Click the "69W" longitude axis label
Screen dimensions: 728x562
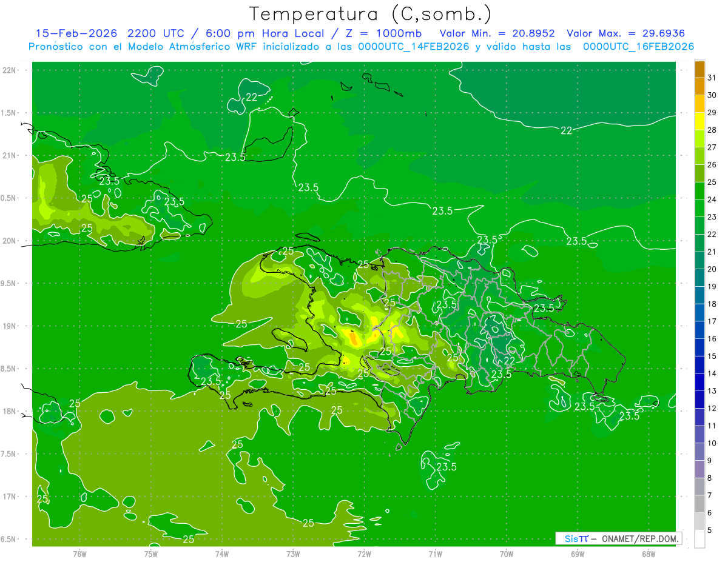click(577, 554)
